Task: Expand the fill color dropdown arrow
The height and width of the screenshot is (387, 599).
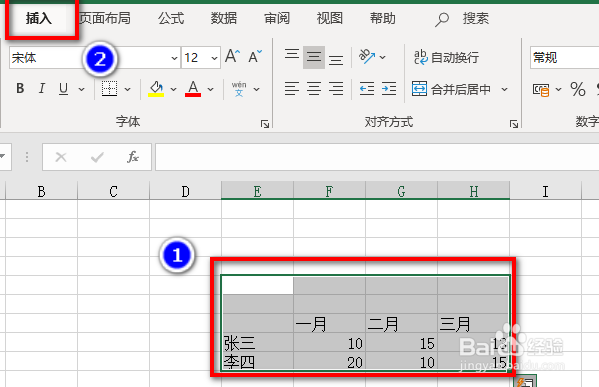Action: pos(173,89)
